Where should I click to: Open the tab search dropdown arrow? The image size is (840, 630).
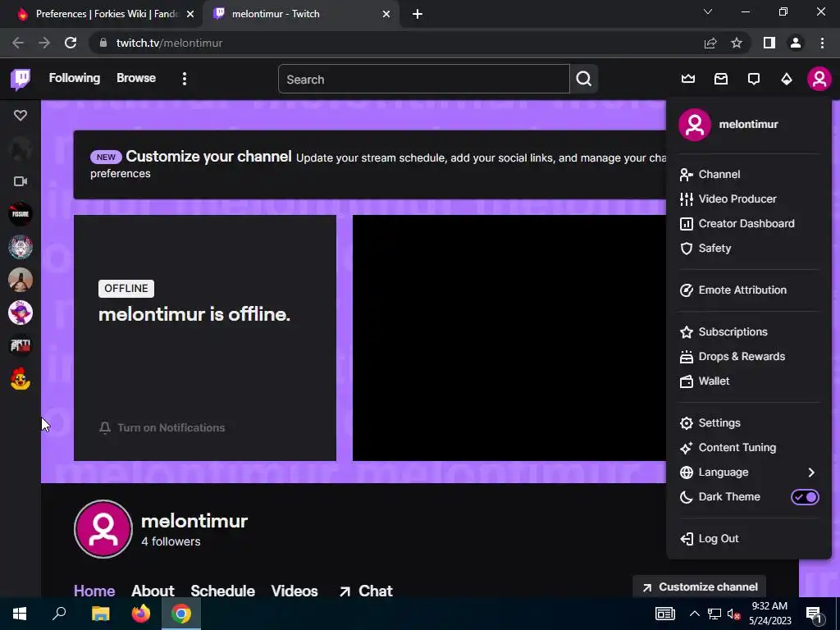708,11
